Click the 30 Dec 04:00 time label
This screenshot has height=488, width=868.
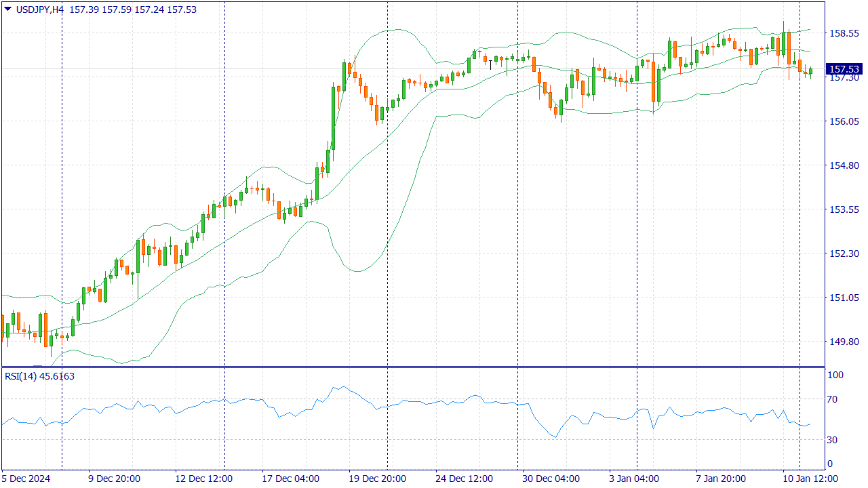coord(551,479)
